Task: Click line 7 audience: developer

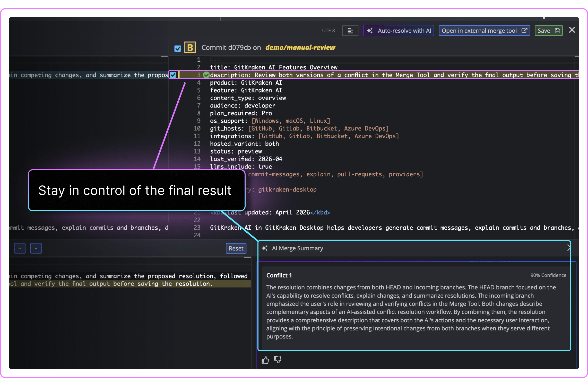Action: pyautogui.click(x=243, y=105)
